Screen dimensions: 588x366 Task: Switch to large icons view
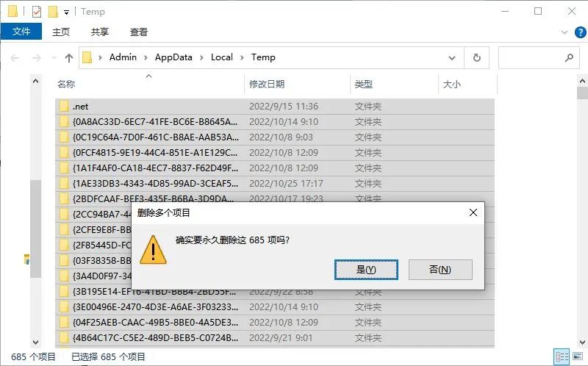tap(578, 356)
